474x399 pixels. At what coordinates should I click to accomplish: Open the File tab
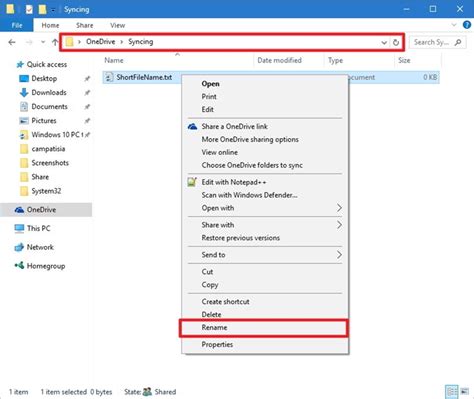point(17,25)
